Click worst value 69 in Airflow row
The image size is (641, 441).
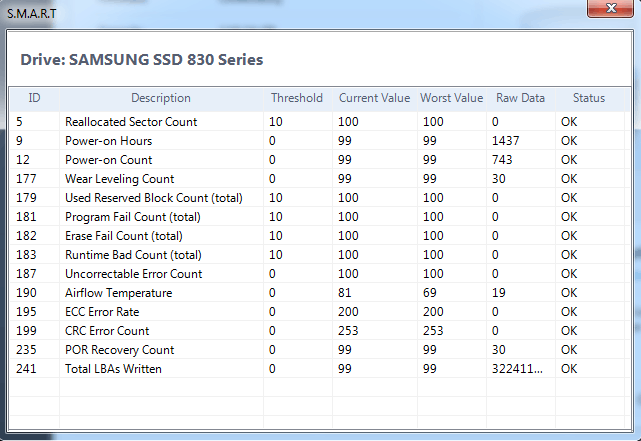pyautogui.click(x=430, y=293)
